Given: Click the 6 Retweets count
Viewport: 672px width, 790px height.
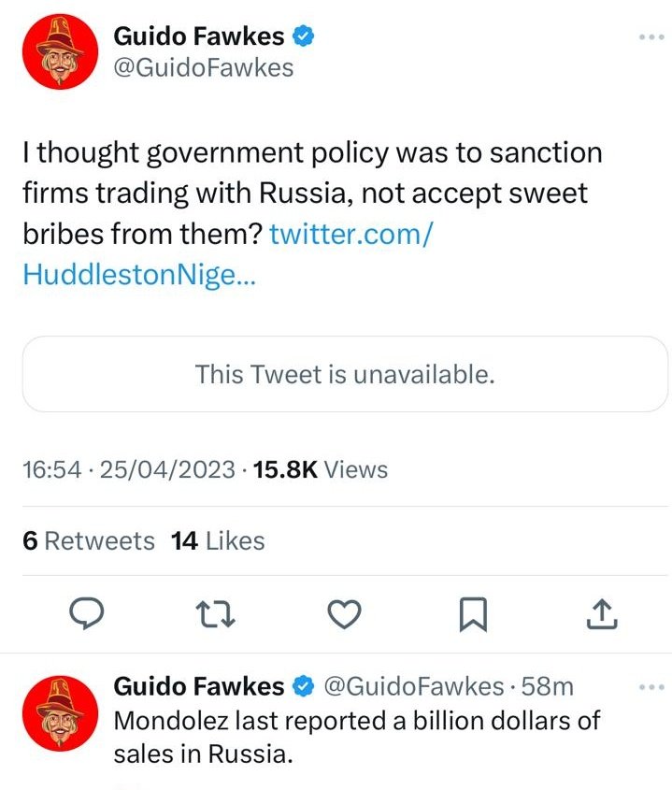Looking at the screenshot, I should [x=87, y=540].
